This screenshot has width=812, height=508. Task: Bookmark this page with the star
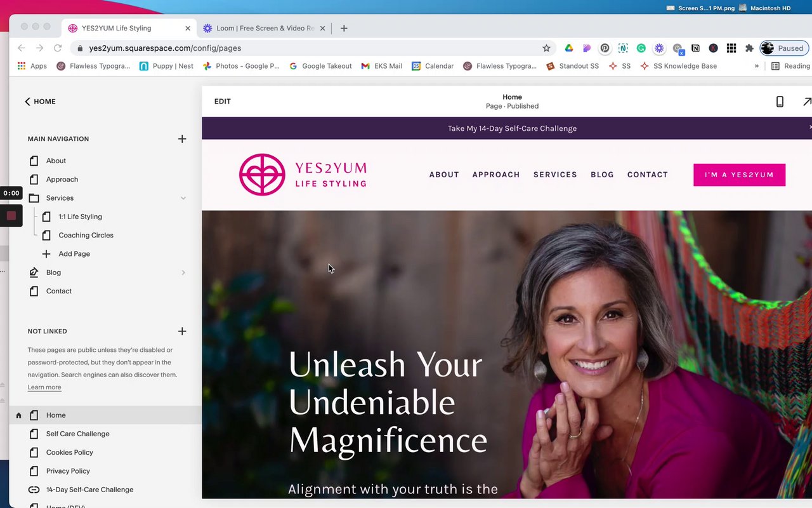coord(546,48)
